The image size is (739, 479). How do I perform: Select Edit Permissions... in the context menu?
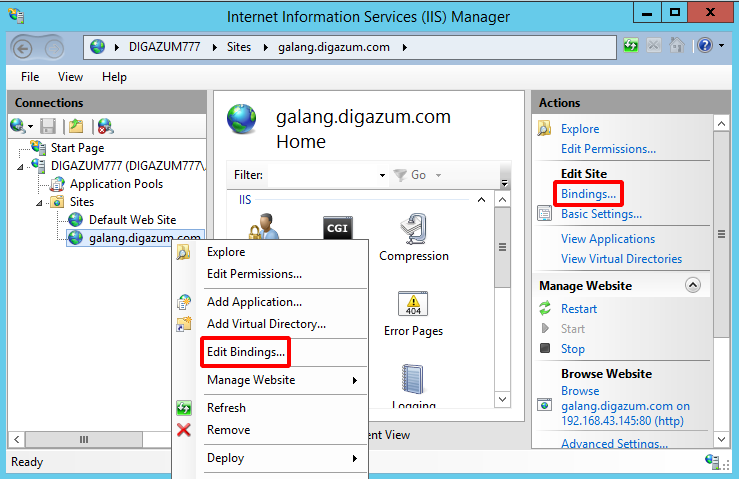(255, 273)
